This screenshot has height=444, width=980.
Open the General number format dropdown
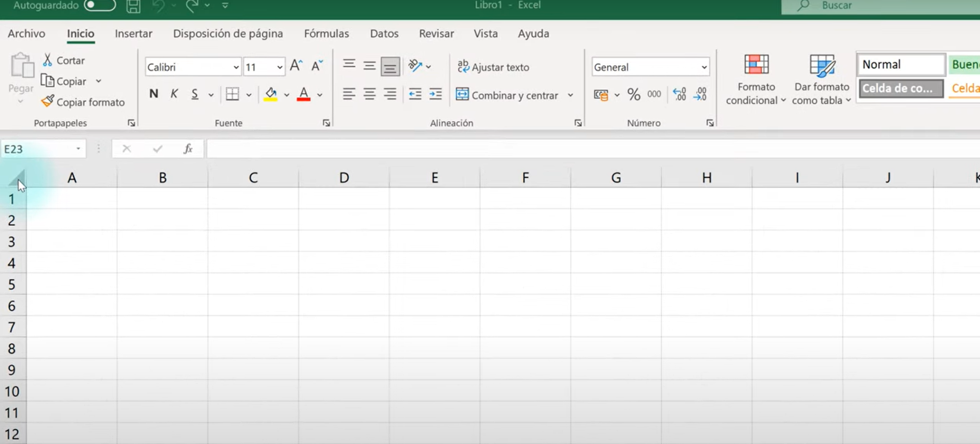[703, 67]
